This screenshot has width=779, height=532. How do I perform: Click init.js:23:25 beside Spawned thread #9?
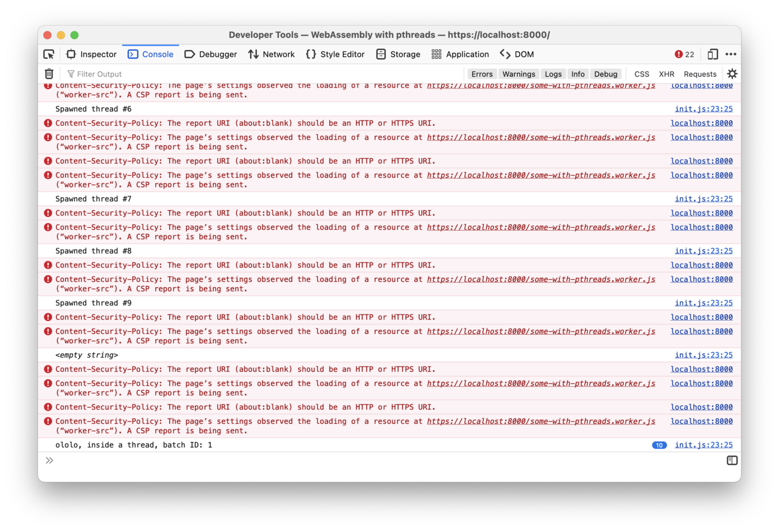point(703,303)
